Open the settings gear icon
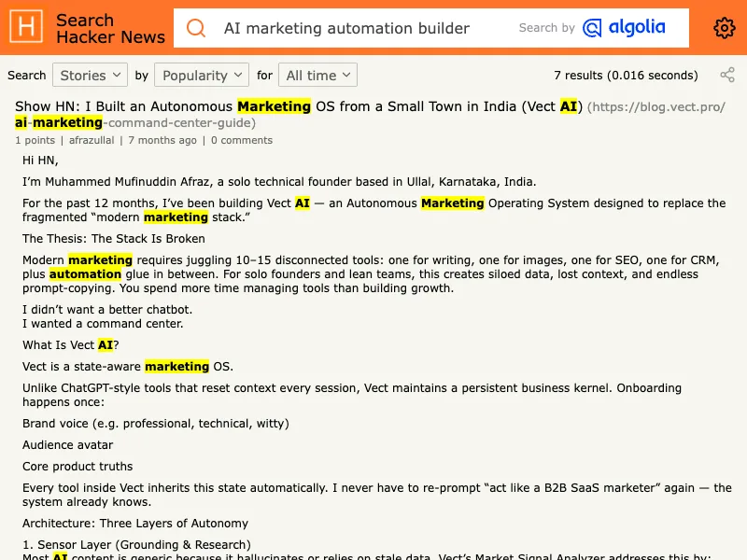The width and height of the screenshot is (747, 560). [725, 28]
